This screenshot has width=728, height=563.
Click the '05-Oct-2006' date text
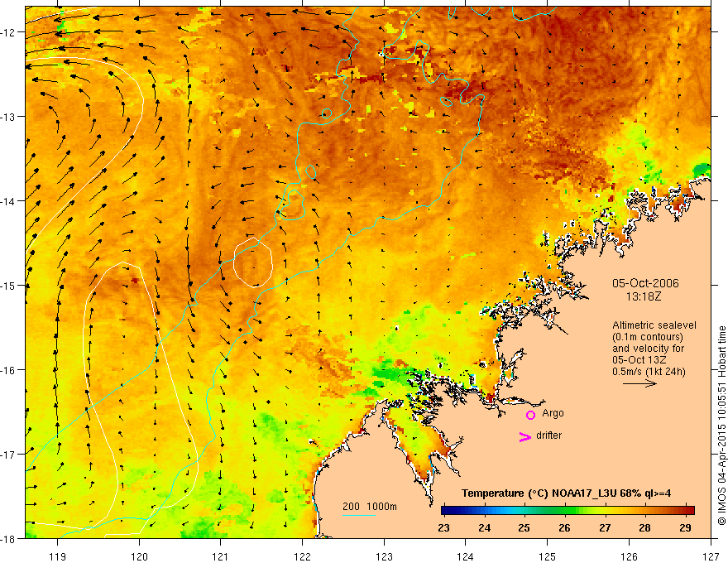pos(645,283)
